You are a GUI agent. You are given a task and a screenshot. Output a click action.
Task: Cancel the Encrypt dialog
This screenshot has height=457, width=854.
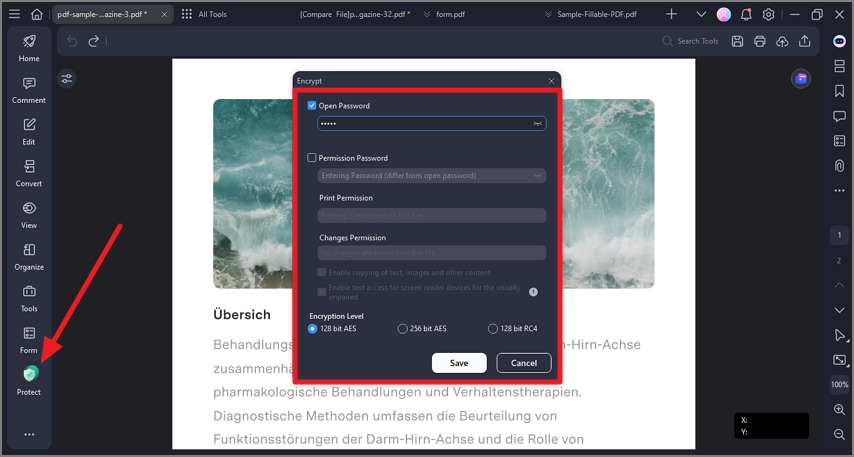524,363
